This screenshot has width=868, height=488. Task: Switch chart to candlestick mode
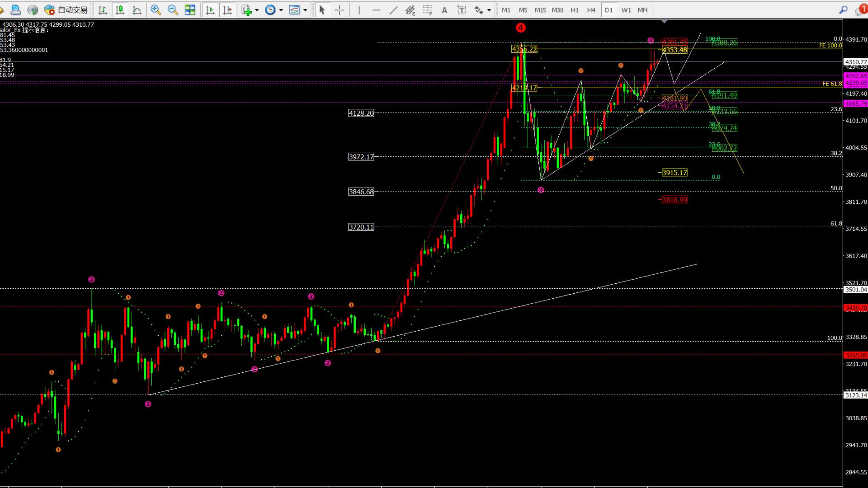(120, 10)
